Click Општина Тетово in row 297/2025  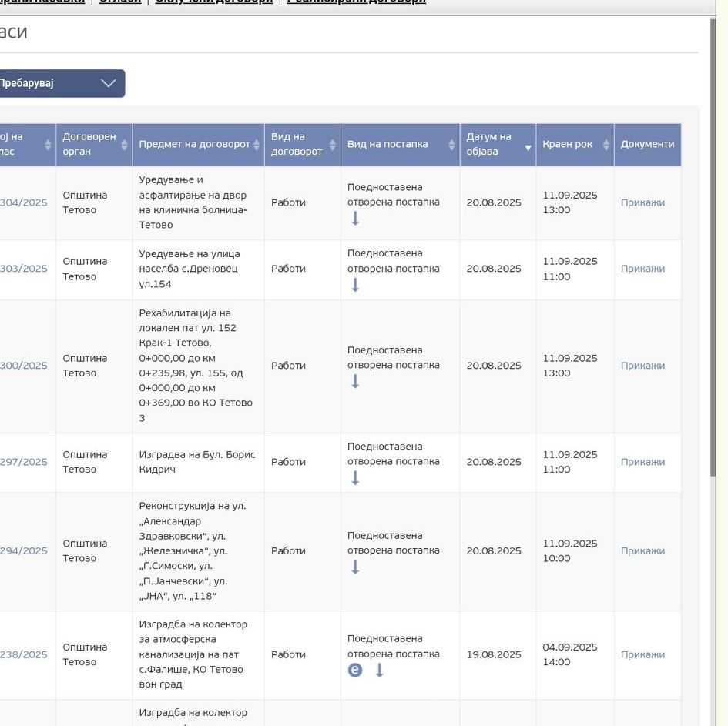tap(85, 462)
